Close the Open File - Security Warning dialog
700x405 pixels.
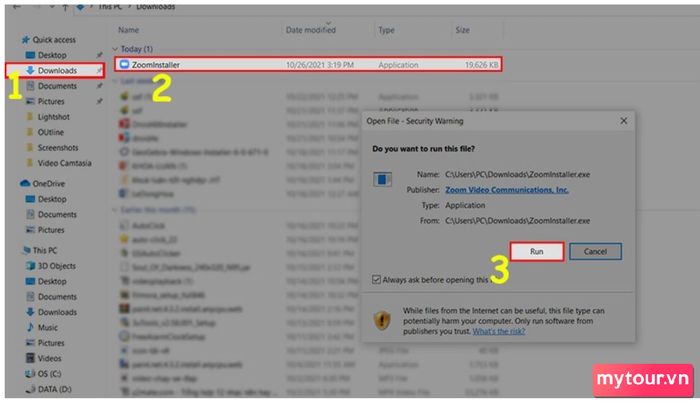624,121
